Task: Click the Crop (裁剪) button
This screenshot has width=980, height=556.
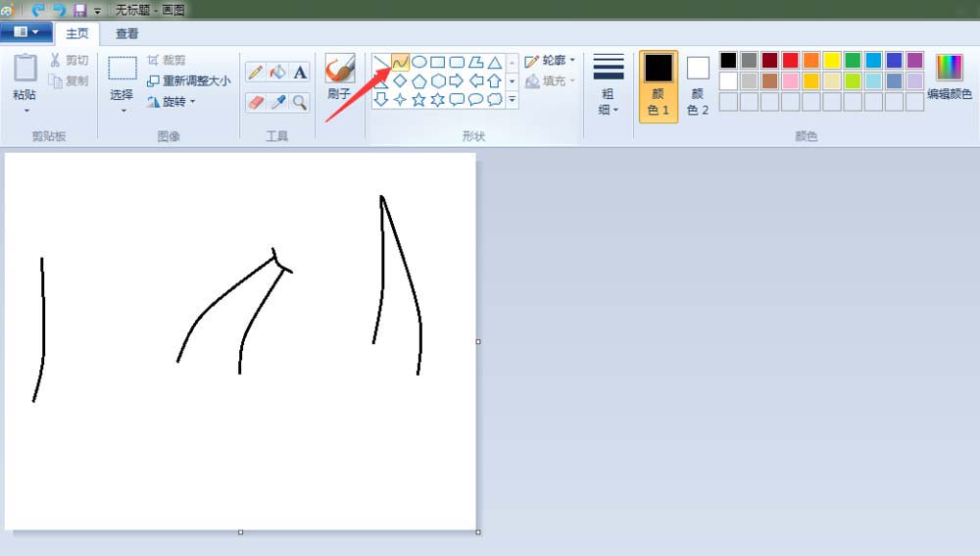Action: [167, 60]
